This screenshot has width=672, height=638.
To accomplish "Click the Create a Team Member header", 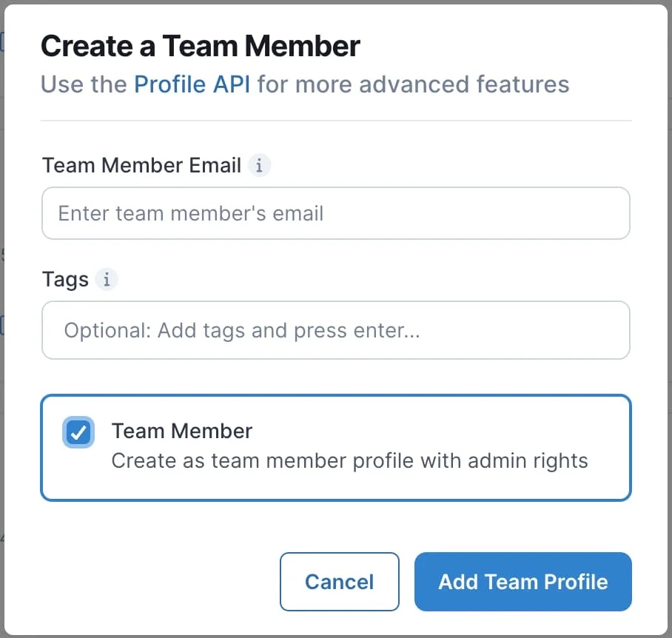I will tap(201, 46).
